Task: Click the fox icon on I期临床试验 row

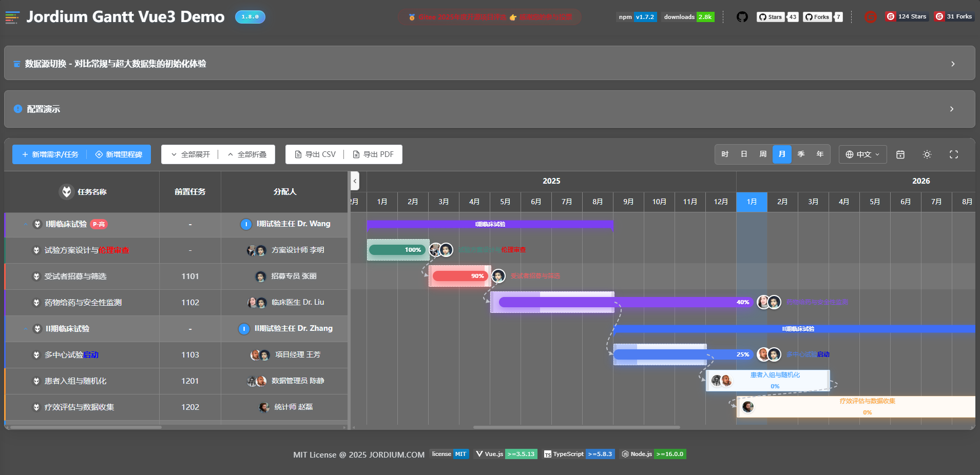Action: pyautogui.click(x=37, y=224)
